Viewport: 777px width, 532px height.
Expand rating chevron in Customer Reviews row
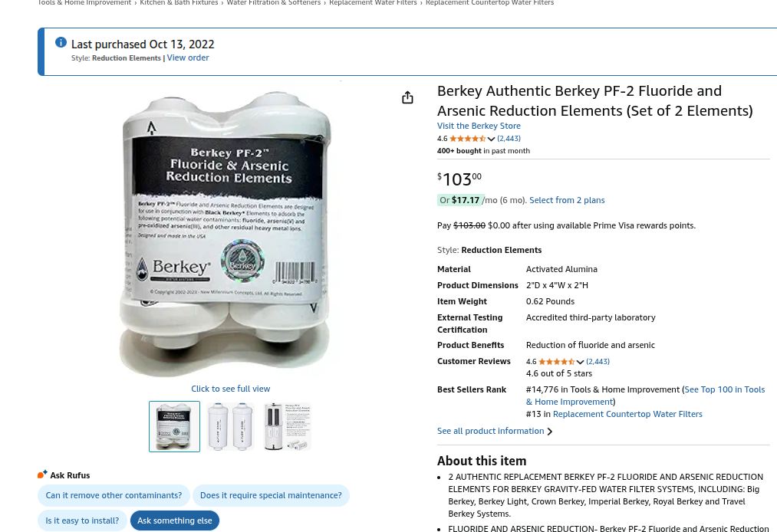[581, 362]
